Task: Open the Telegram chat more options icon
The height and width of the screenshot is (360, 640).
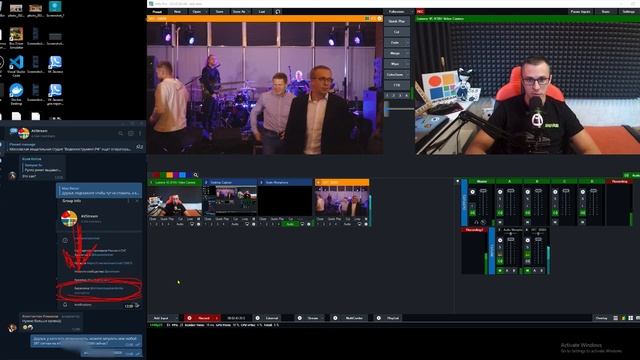Action: coord(140,133)
